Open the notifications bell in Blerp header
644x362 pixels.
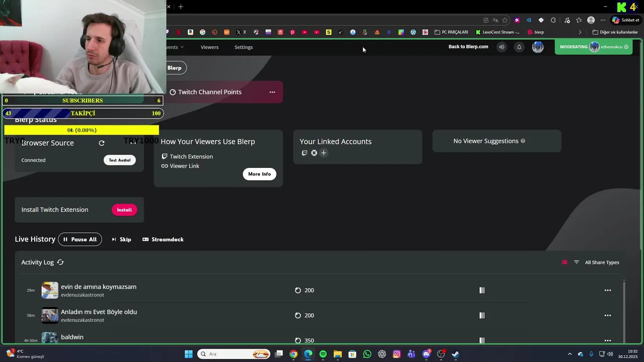519,47
